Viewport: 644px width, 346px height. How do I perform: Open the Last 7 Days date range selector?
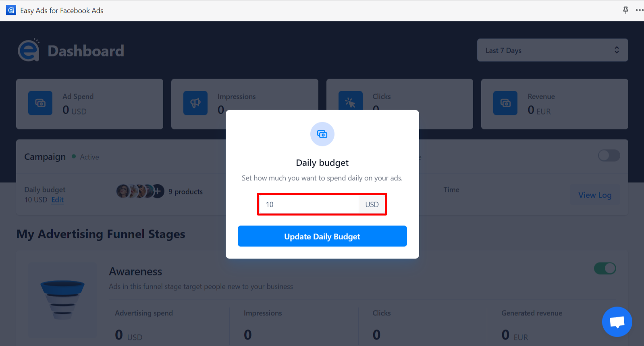pos(552,50)
